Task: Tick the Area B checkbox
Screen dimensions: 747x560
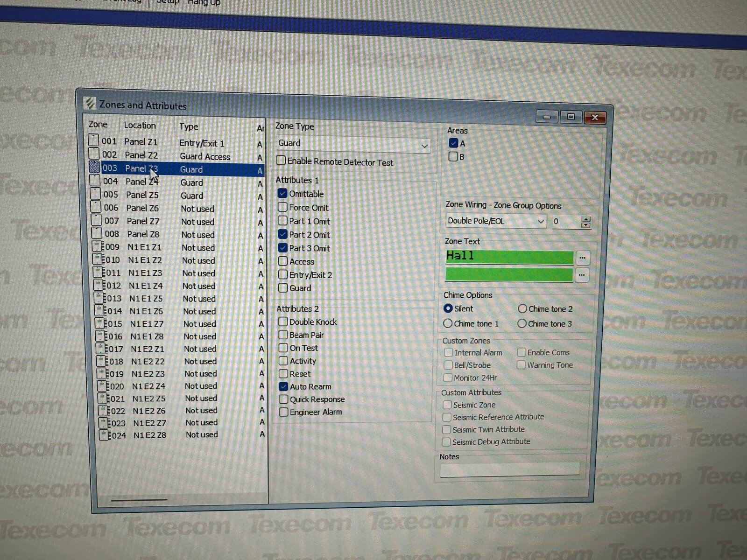Action: coord(453,157)
